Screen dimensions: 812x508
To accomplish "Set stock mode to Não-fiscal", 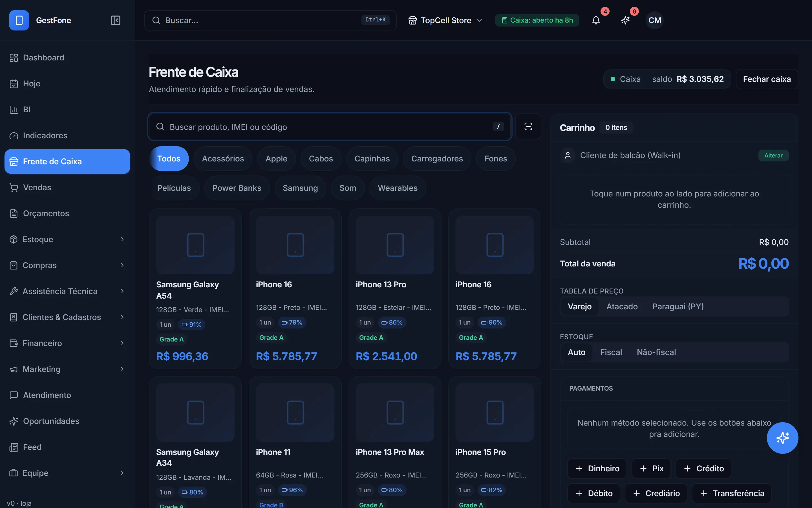I will click(x=656, y=352).
